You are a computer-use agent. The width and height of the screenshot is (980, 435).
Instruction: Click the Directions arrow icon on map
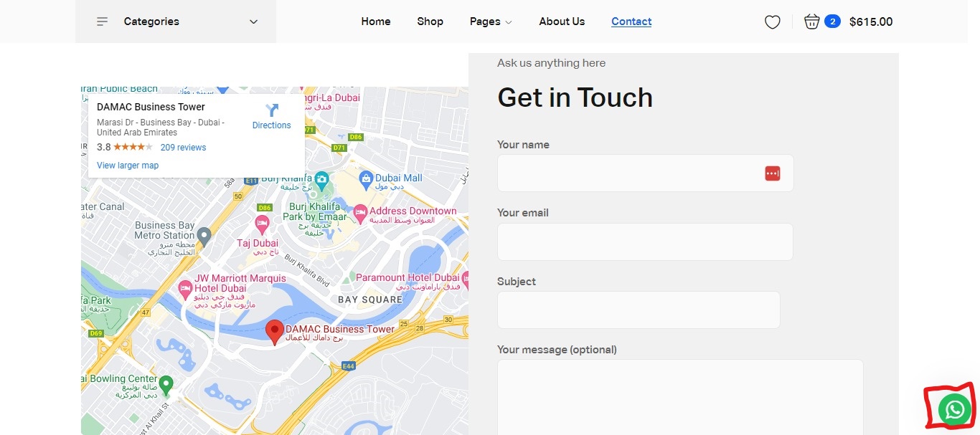point(272,110)
